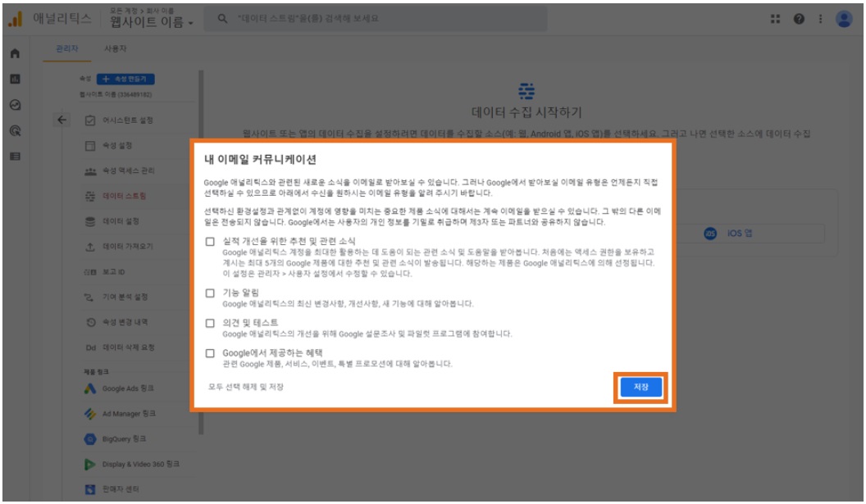Image resolution: width=866 pixels, height=504 pixels.
Task: Click the Ad Manager 링크 logo icon
Action: [90, 414]
